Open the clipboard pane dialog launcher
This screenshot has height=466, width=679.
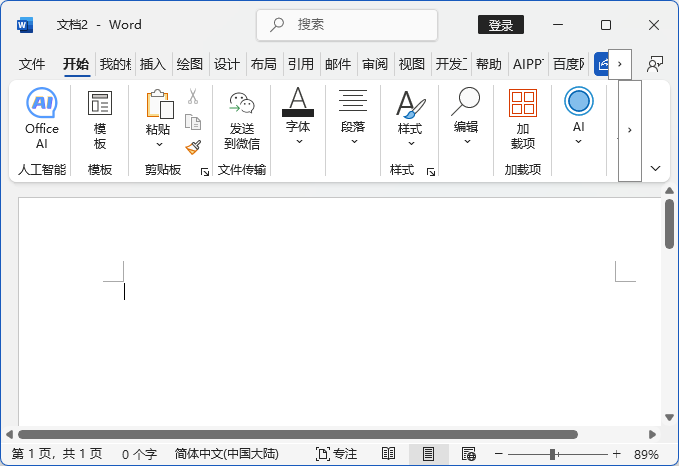point(205,172)
